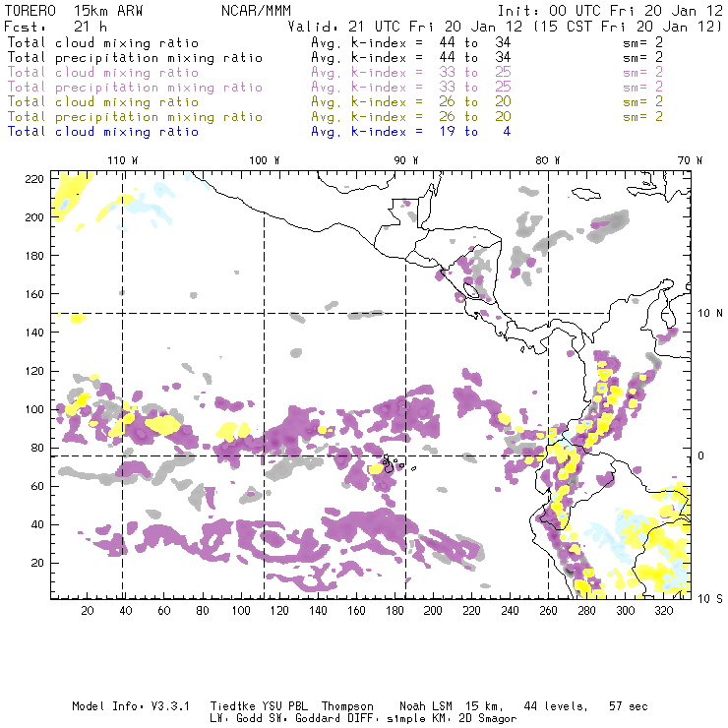Click the "10 N" latitude label

click(710, 314)
